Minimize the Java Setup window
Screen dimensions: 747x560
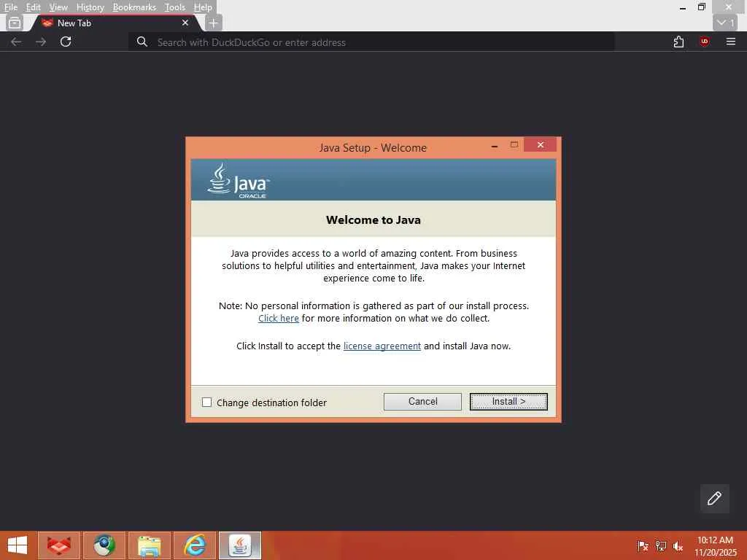pyautogui.click(x=495, y=145)
